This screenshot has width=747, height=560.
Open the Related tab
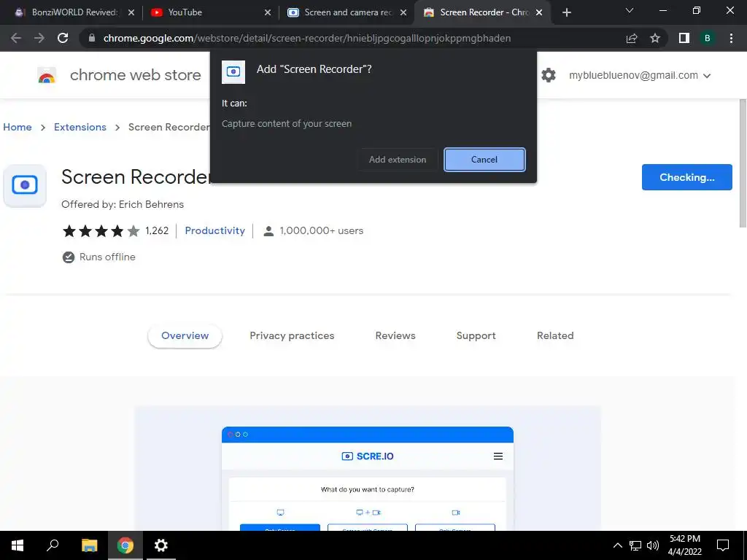(x=555, y=335)
